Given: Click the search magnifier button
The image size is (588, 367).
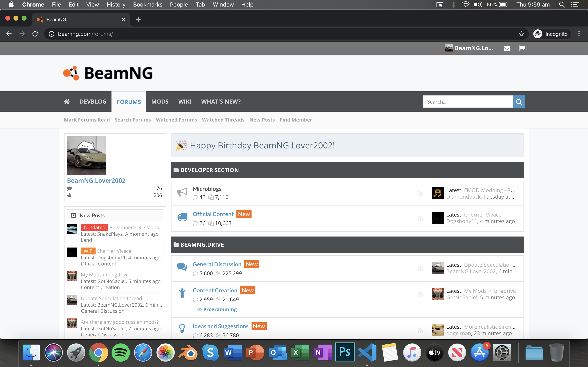Looking at the screenshot, I should 519,102.
